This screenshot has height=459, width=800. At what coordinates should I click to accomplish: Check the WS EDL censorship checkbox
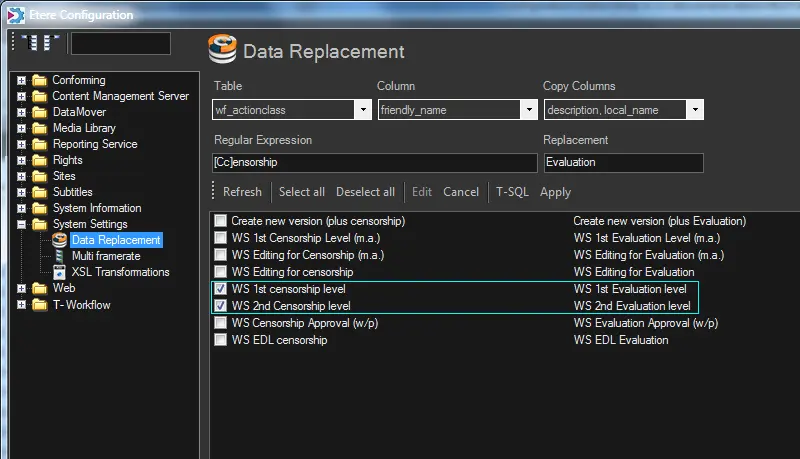pos(220,340)
